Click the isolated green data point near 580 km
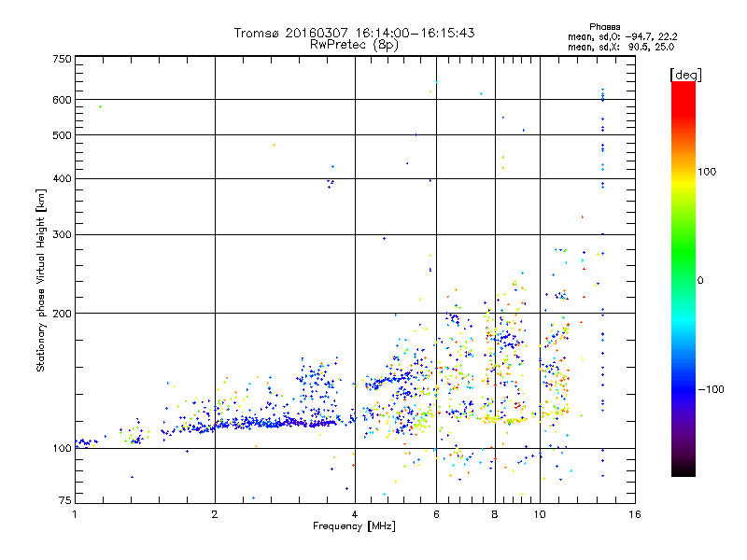Screen dimensions: 747x560 tap(100, 106)
